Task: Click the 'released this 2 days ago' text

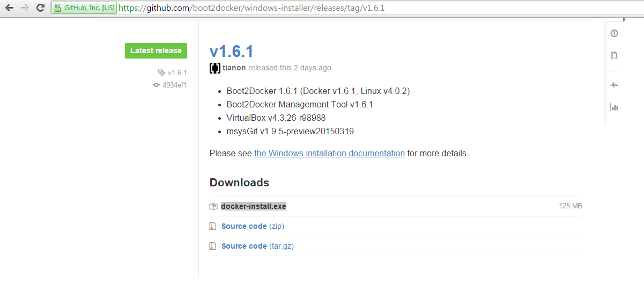Action: pyautogui.click(x=290, y=68)
